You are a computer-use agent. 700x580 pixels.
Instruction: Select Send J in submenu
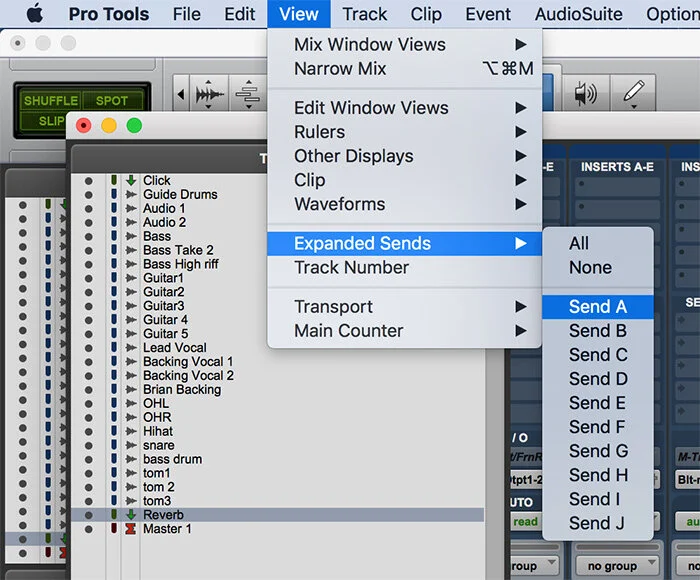click(598, 523)
